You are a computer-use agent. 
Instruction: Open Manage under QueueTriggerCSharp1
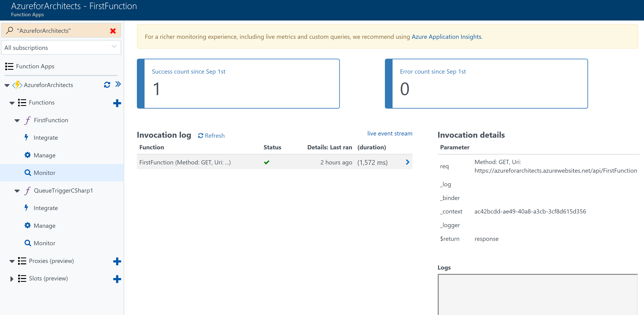[x=44, y=226]
